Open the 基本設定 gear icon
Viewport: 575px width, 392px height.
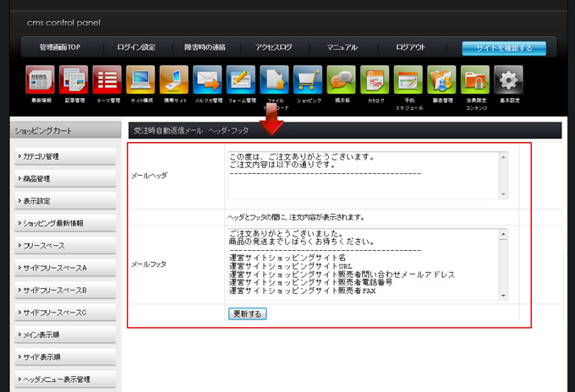[508, 79]
